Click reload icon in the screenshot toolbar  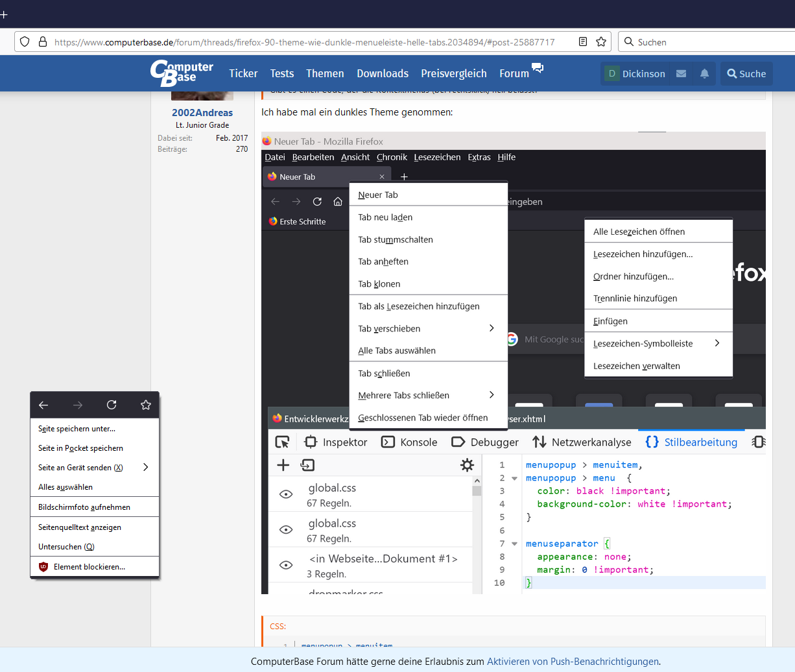(x=317, y=201)
